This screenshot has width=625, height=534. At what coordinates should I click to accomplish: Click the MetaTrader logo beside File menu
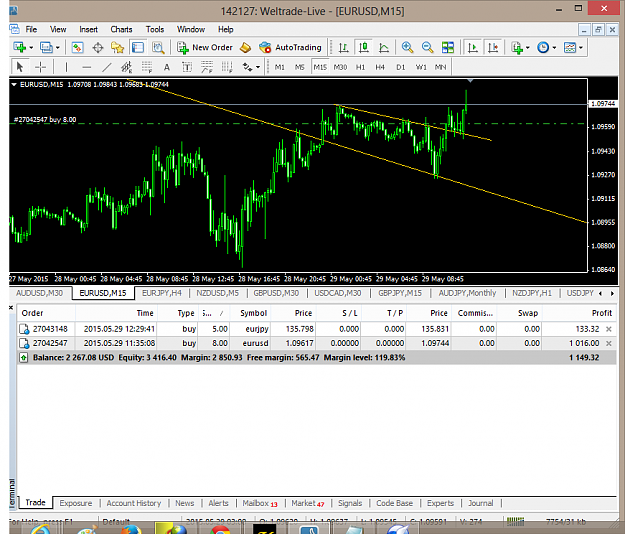pos(14,29)
